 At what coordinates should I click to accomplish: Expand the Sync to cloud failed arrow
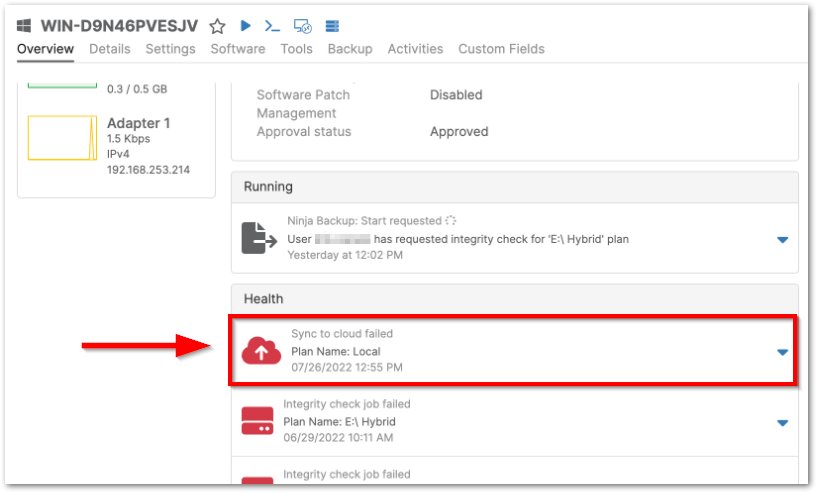782,352
